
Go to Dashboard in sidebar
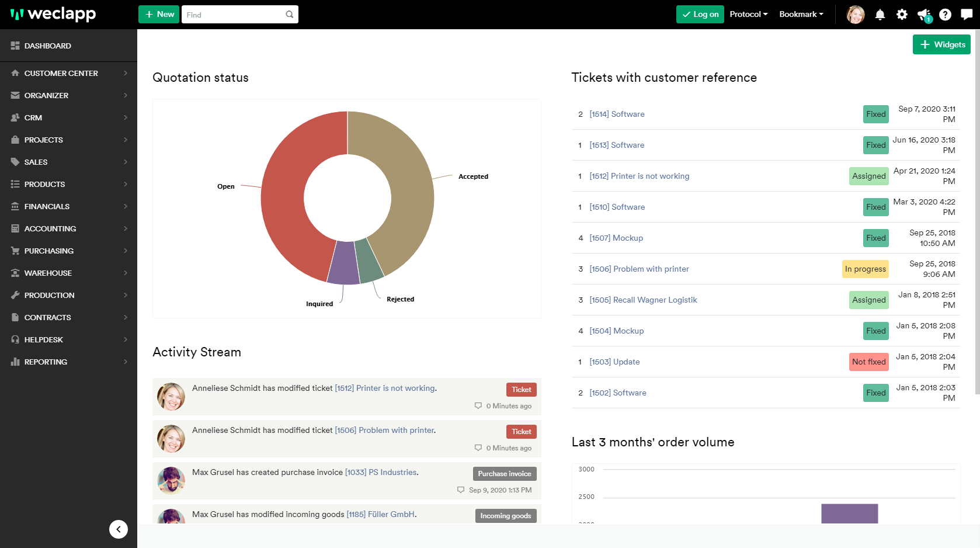pyautogui.click(x=48, y=46)
